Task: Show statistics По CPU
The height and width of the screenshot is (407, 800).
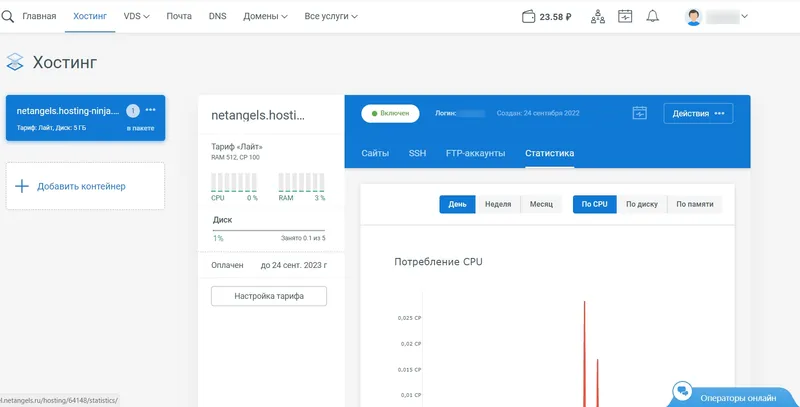Action: [x=594, y=204]
